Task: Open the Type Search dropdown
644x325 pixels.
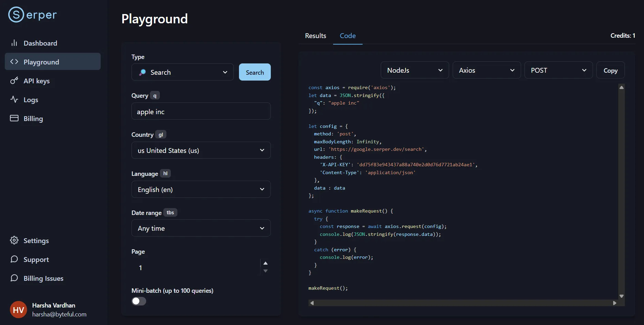Action: tap(182, 72)
